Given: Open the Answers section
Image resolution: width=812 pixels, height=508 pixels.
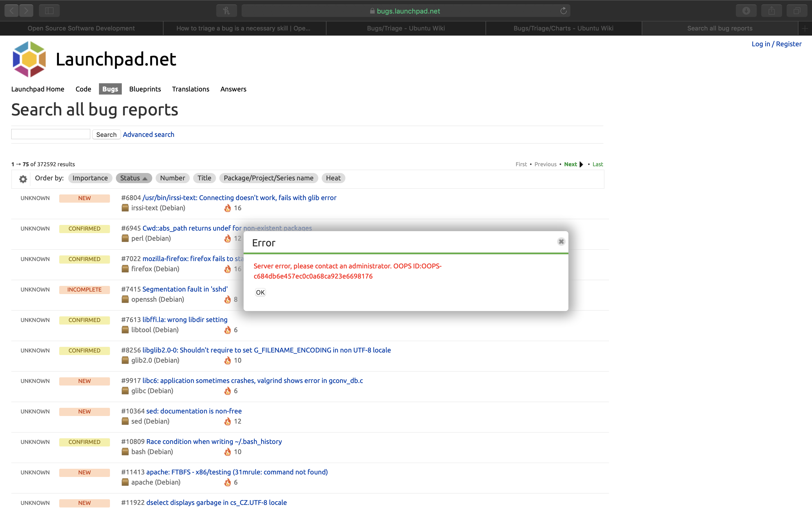Looking at the screenshot, I should click(x=233, y=89).
